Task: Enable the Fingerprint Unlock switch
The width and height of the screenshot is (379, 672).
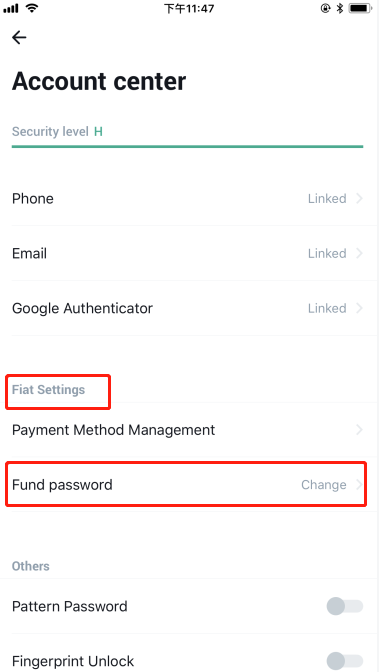Action: coord(345,661)
